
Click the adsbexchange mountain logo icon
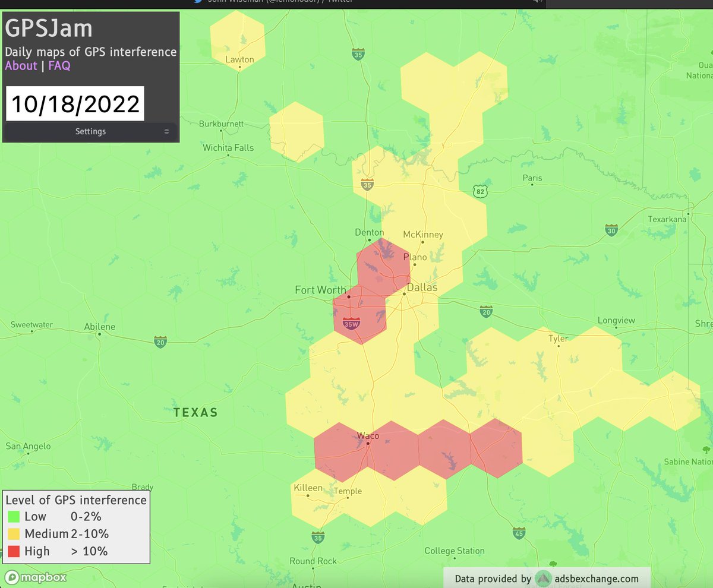click(542, 578)
